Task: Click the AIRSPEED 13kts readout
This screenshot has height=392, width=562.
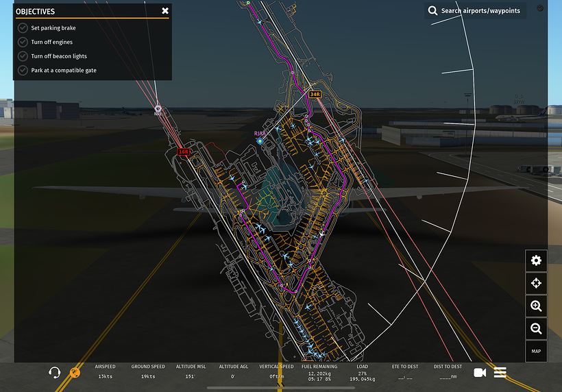Action: coord(105,371)
